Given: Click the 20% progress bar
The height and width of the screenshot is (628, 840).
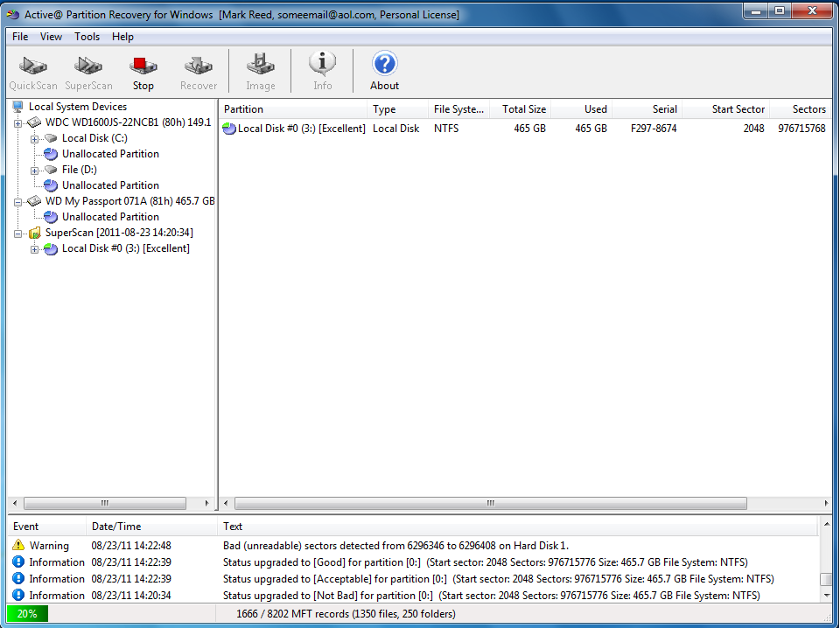Looking at the screenshot, I should (27, 613).
